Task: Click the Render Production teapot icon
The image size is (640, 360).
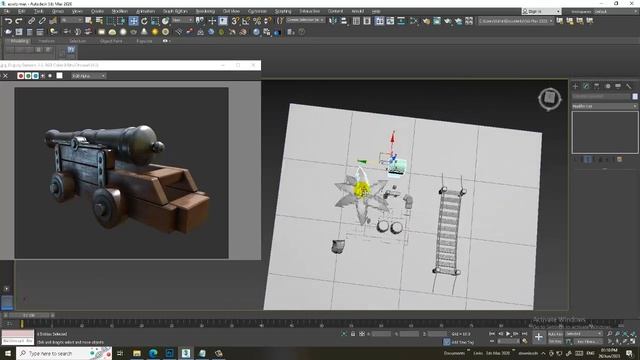Action: click(448, 21)
